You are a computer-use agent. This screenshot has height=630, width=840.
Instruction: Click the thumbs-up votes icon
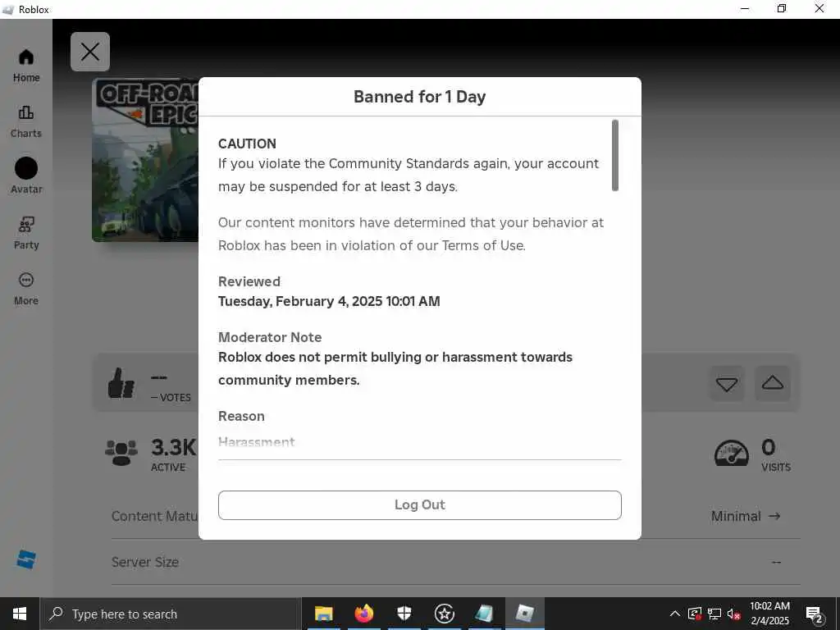point(121,384)
